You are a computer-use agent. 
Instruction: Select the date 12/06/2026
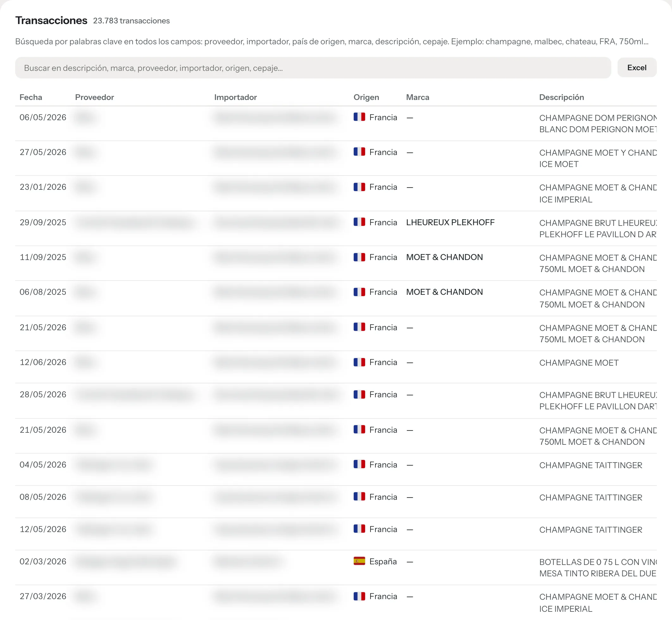43,362
